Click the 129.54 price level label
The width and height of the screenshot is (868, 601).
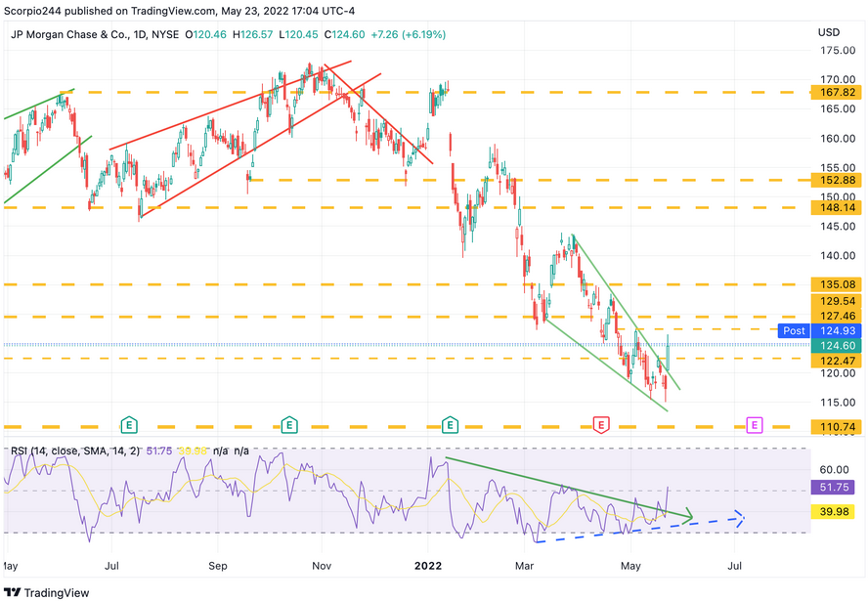(x=836, y=301)
